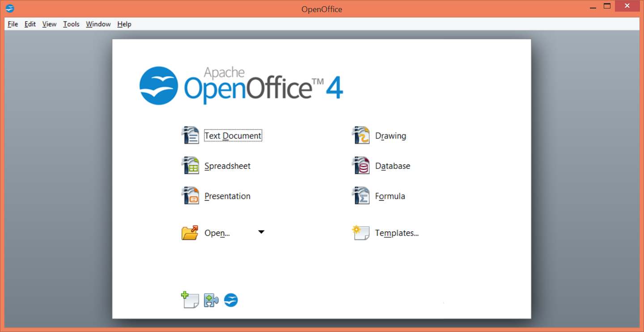The image size is (644, 332).
Task: Open the Window menu
Action: tap(98, 24)
